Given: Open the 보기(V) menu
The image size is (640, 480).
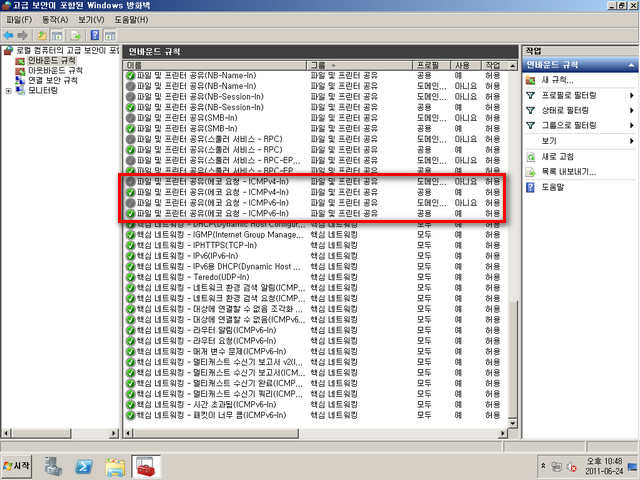Looking at the screenshot, I should [x=91, y=20].
